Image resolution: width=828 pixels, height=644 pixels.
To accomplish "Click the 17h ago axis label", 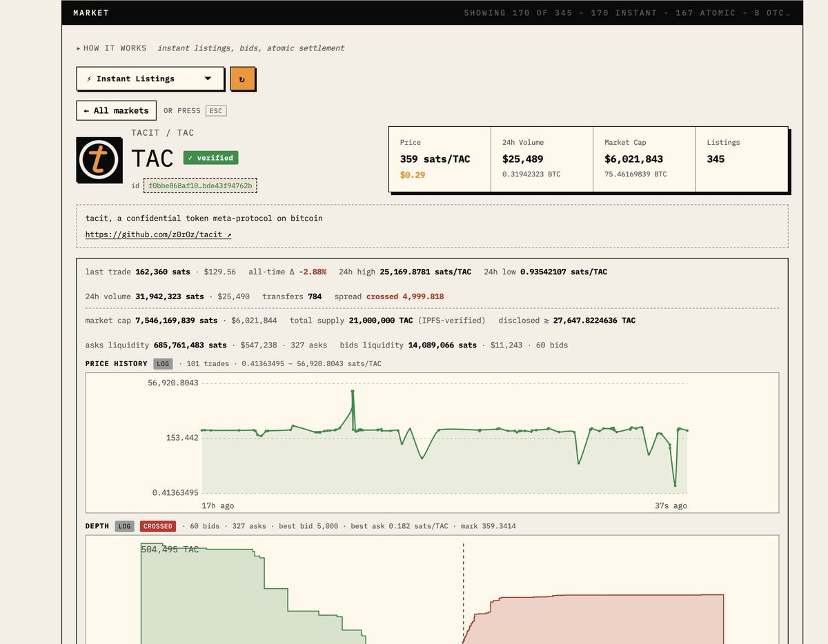I will (x=217, y=505).
